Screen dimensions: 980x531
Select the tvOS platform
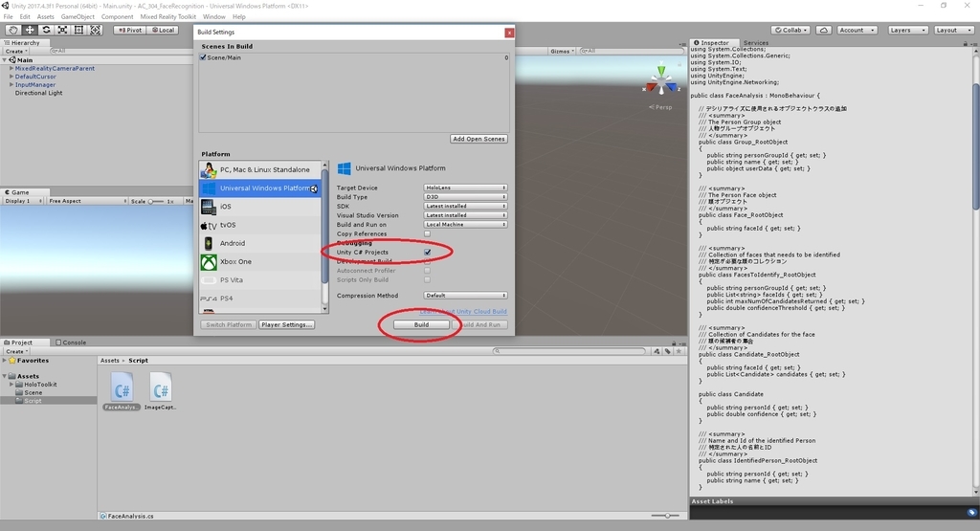point(259,225)
